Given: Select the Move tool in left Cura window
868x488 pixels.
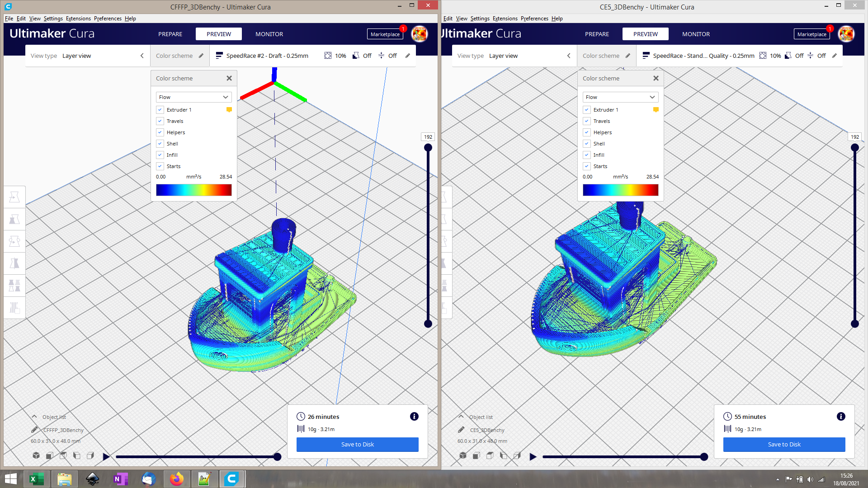Looking at the screenshot, I should 14,197.
